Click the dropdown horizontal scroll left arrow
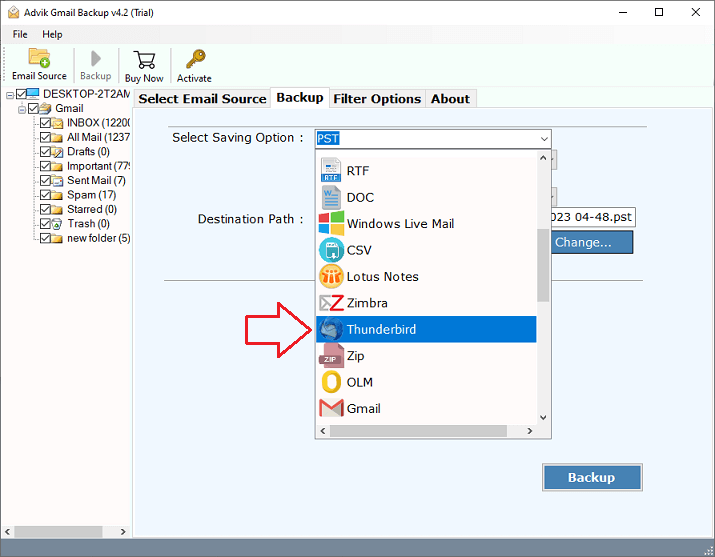715x557 pixels. coord(323,431)
